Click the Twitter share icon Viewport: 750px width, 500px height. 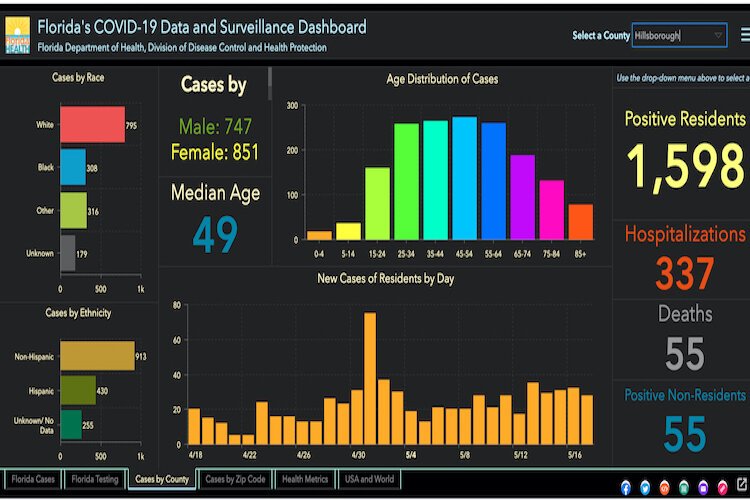click(x=645, y=487)
